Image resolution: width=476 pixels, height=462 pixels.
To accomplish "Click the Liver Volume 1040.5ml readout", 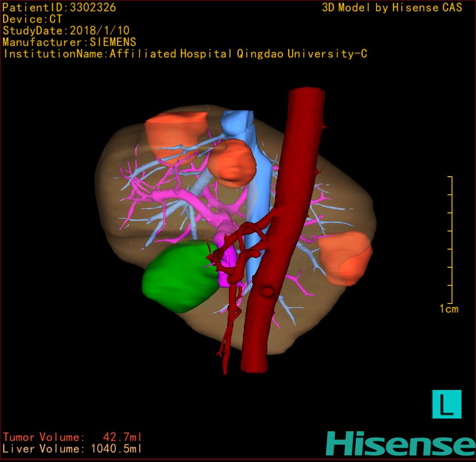I will pyautogui.click(x=72, y=448).
